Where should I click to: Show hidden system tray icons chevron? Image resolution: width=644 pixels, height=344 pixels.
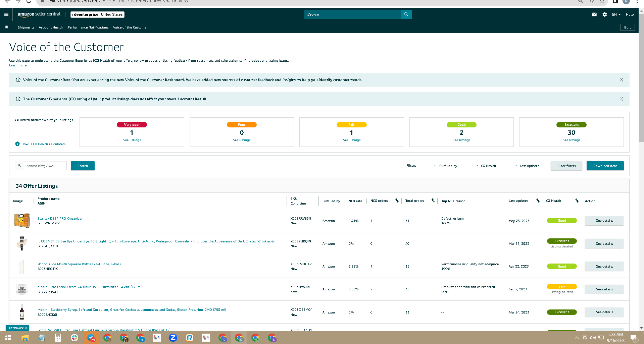point(577,338)
